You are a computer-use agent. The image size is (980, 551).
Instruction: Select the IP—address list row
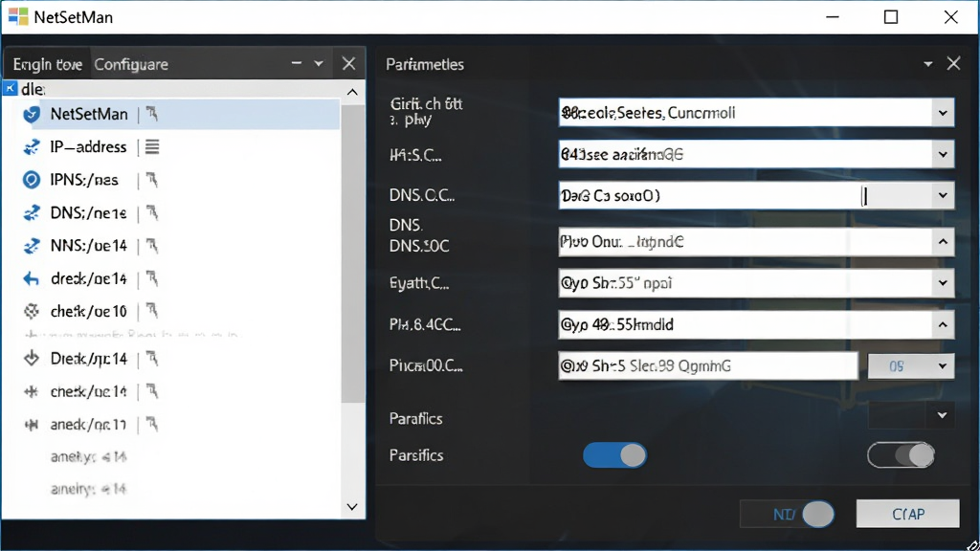(181, 147)
